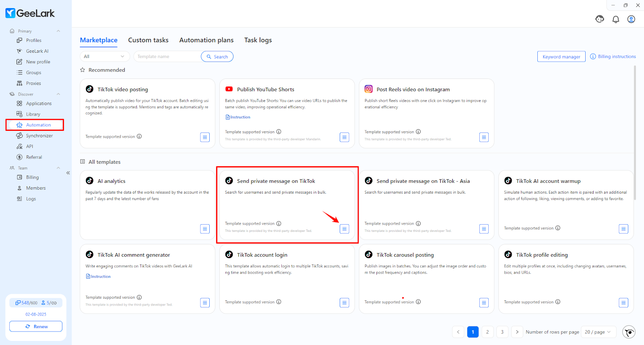Open details icon on Send private message Asia card
This screenshot has height=345, width=644.
click(484, 229)
